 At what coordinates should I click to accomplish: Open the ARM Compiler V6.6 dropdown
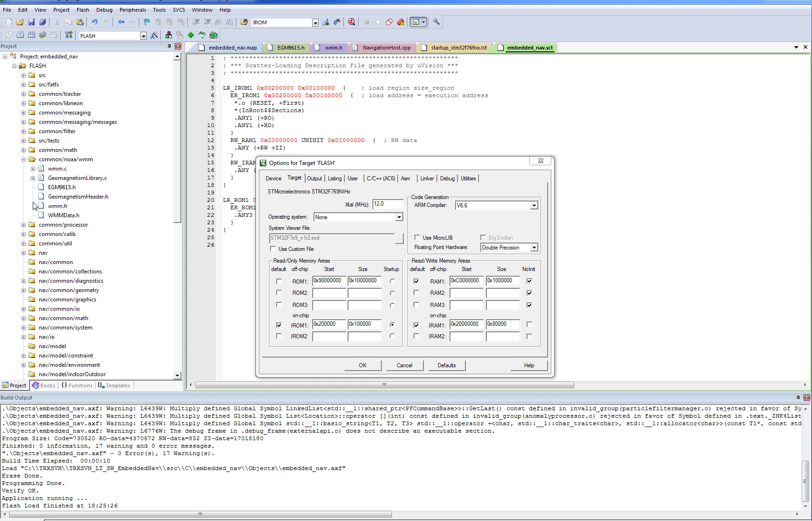[534, 206]
